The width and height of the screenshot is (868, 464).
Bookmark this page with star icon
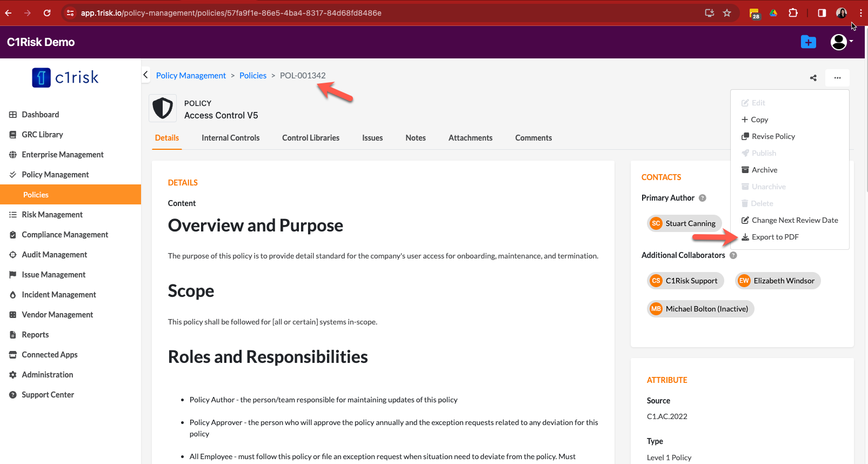727,13
